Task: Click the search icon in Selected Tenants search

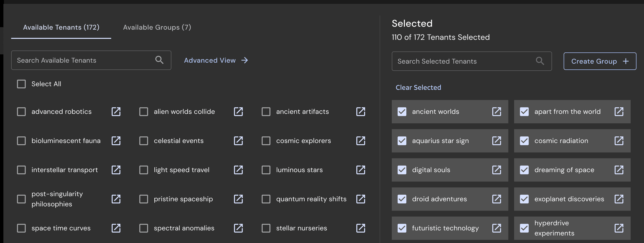Action: [x=540, y=61]
